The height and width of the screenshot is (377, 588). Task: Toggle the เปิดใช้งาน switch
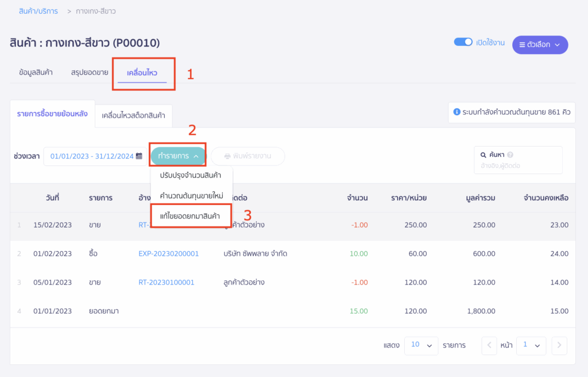[463, 43]
